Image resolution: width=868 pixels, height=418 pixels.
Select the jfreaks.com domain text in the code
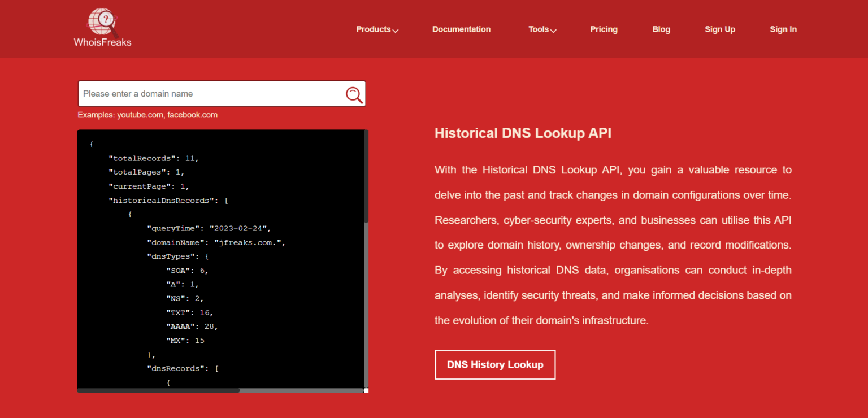point(250,242)
